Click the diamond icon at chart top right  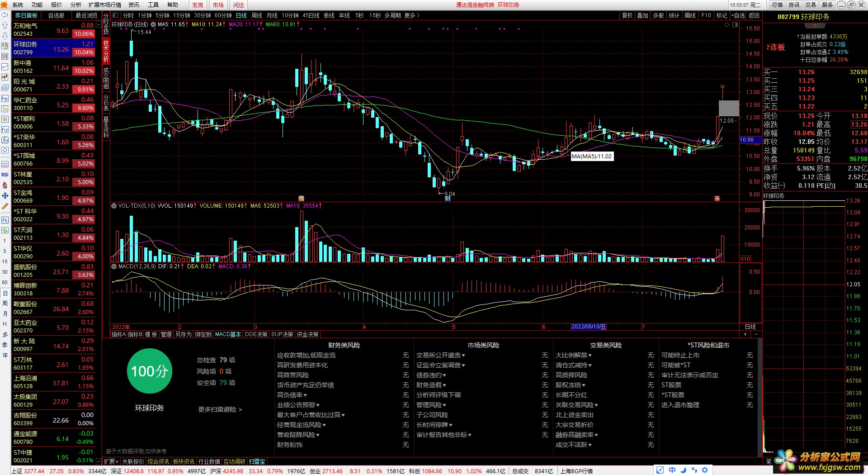click(727, 25)
